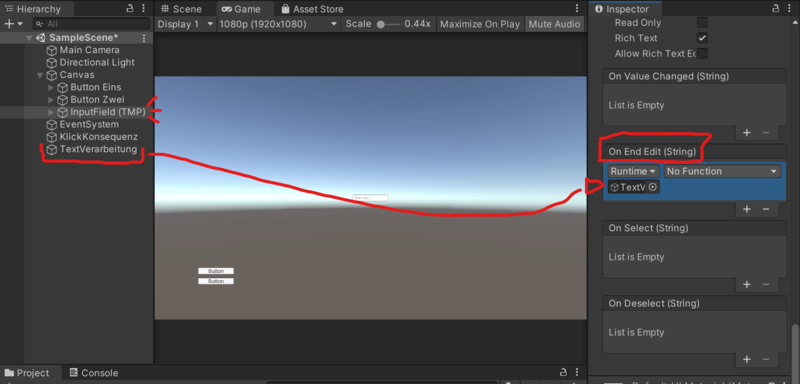The image size is (800, 384).
Task: Click the bottom panel lock icon
Action: (x=563, y=373)
